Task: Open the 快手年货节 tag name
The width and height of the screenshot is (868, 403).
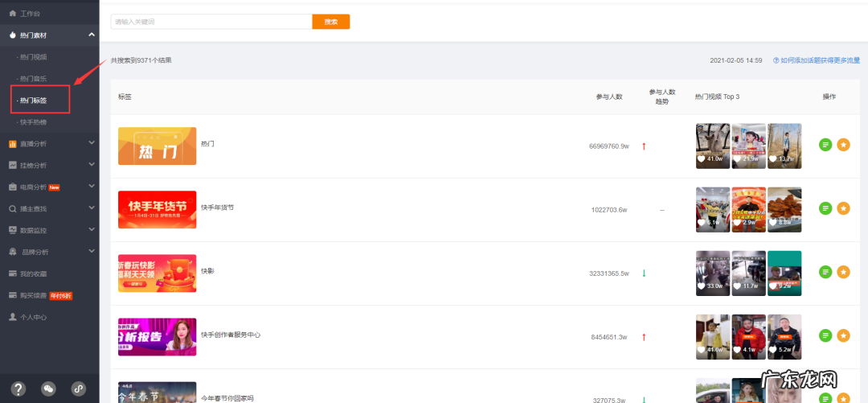Action: (218, 208)
